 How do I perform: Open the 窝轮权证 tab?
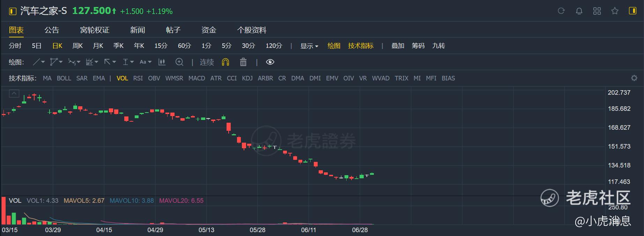pos(95,30)
